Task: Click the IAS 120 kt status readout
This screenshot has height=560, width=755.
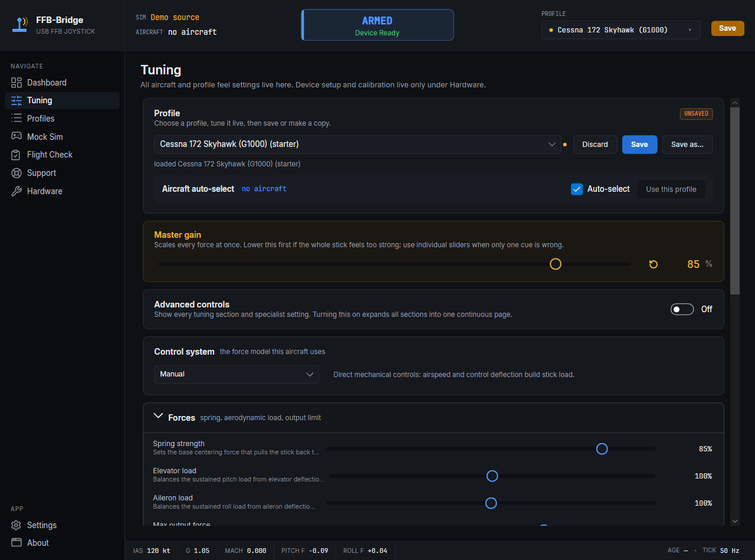Action: 152,551
